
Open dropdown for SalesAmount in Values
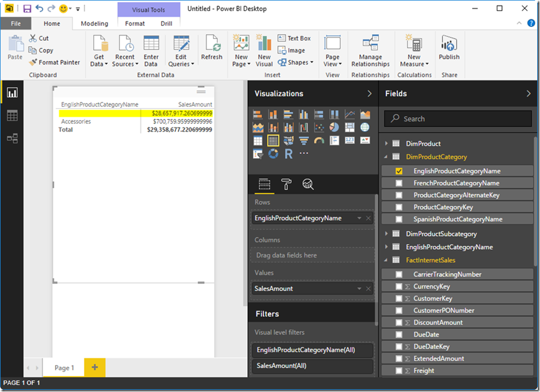point(359,289)
